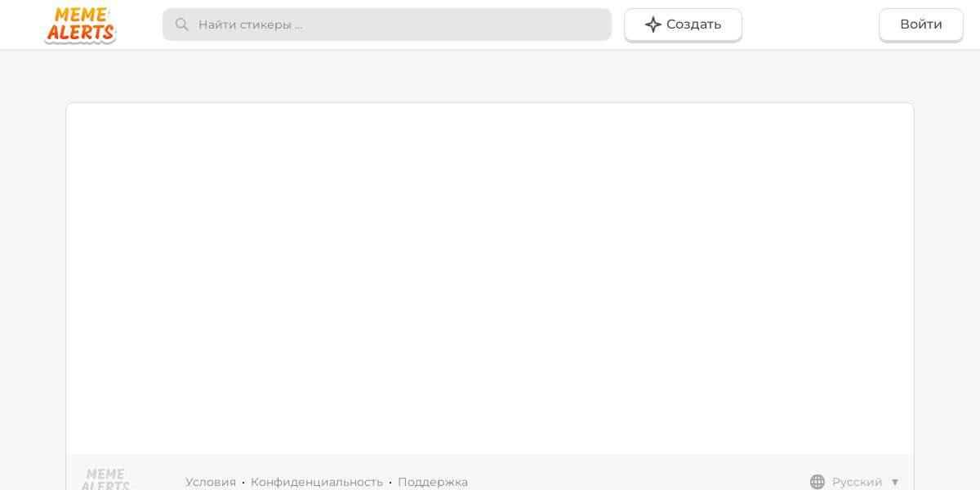The height and width of the screenshot is (490, 980).
Task: Click the globe icon near Русский
Action: (817, 482)
